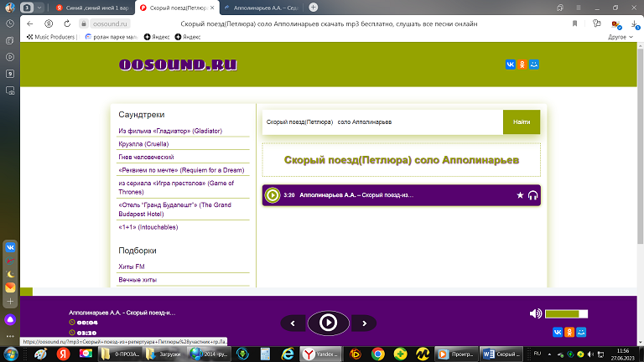This screenshot has width=644, height=362.
Task: Share via VK icon in bottom player
Action: (x=558, y=332)
